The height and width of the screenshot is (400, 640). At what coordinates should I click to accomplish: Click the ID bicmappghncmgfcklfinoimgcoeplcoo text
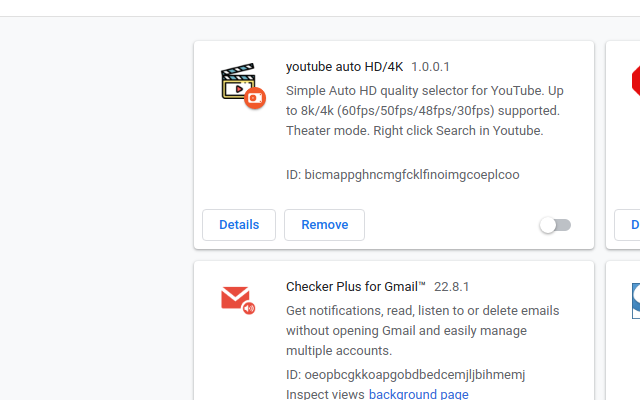(402, 175)
